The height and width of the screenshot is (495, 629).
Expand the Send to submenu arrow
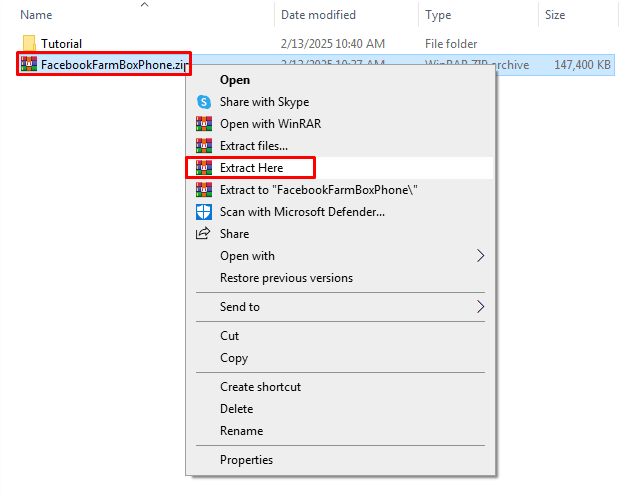coord(480,307)
